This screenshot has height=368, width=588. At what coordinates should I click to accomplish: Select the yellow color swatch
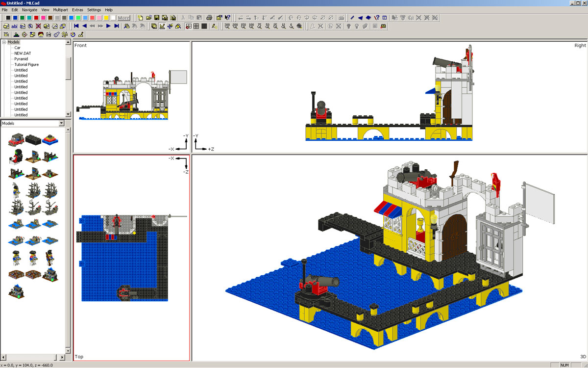[x=106, y=18]
